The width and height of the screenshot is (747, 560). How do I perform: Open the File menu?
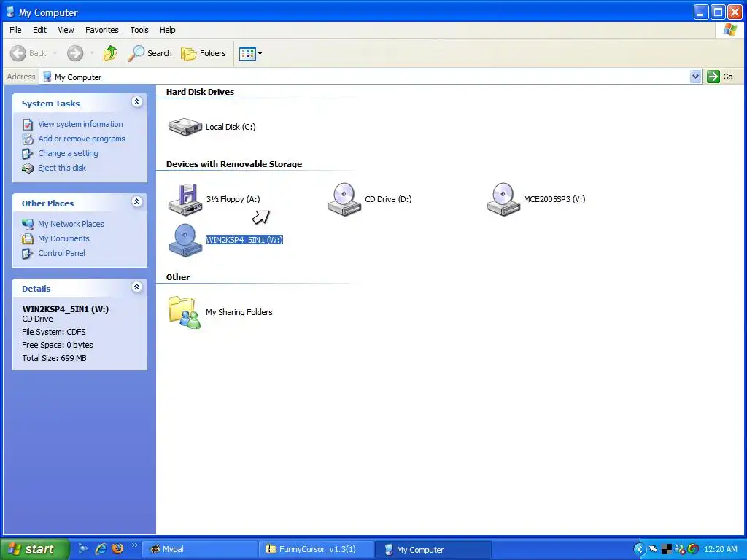click(x=16, y=30)
